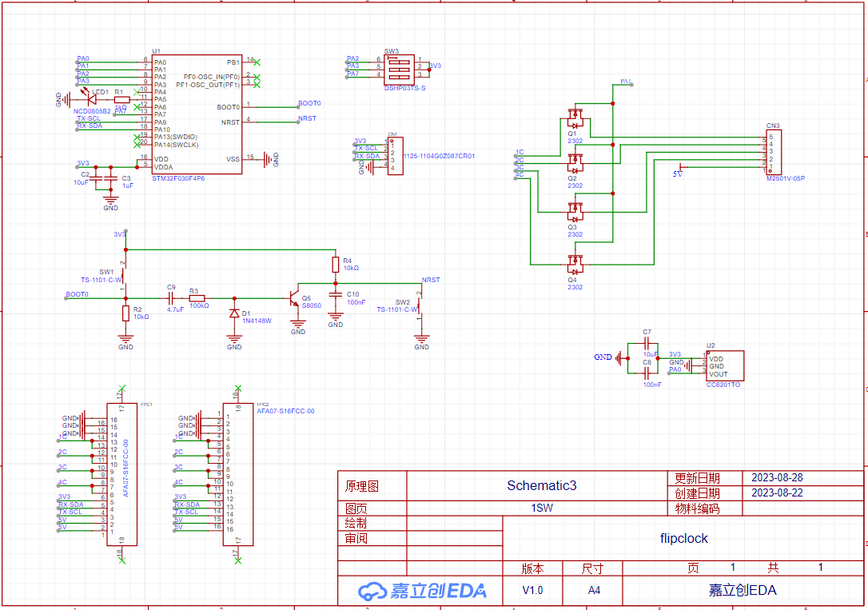
Task: Click the C9 4.7uF capacitor symbol
Action: click(x=170, y=297)
